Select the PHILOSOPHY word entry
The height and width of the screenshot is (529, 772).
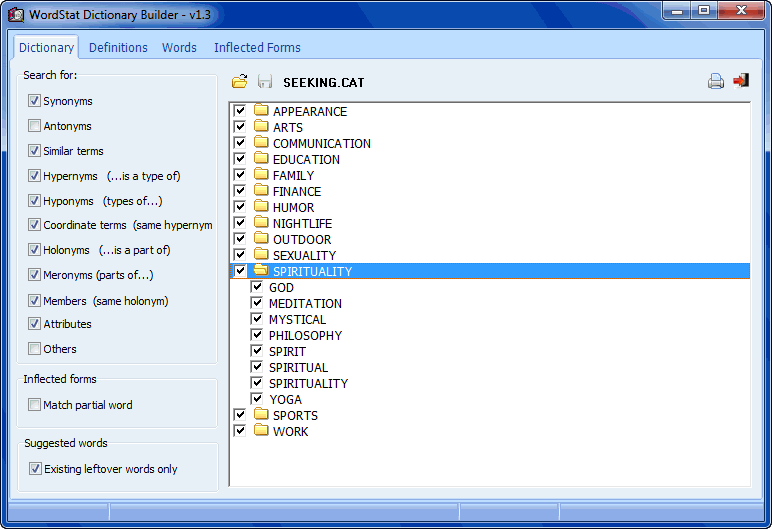(x=305, y=335)
